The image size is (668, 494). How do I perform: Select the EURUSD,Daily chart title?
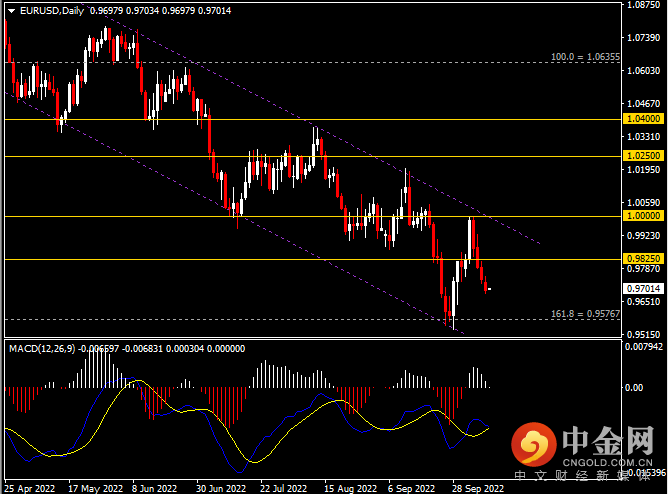coord(52,11)
